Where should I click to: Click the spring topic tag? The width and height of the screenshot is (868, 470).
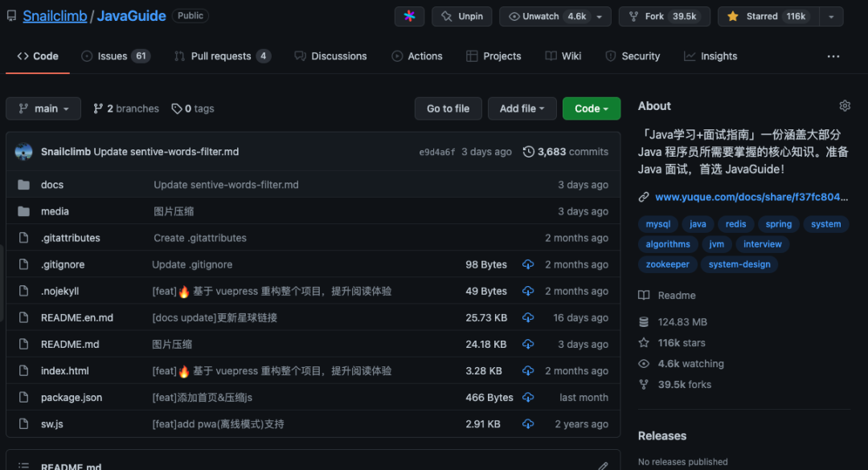pyautogui.click(x=778, y=224)
